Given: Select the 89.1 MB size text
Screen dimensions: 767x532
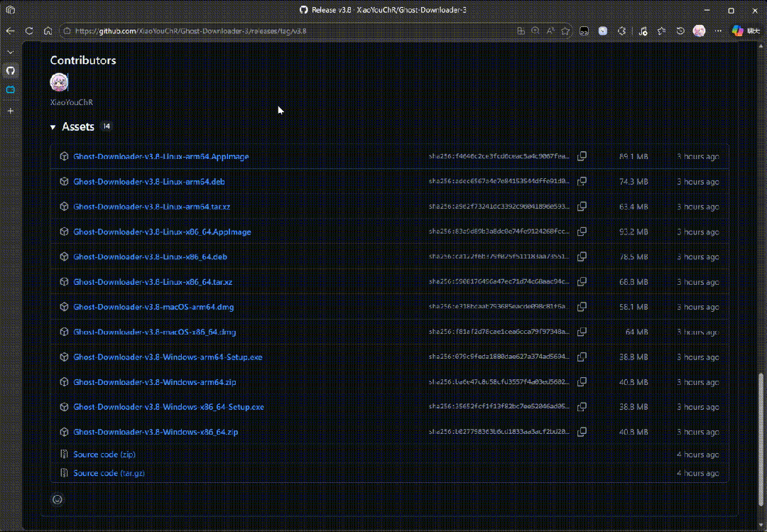Looking at the screenshot, I should click(x=633, y=156).
